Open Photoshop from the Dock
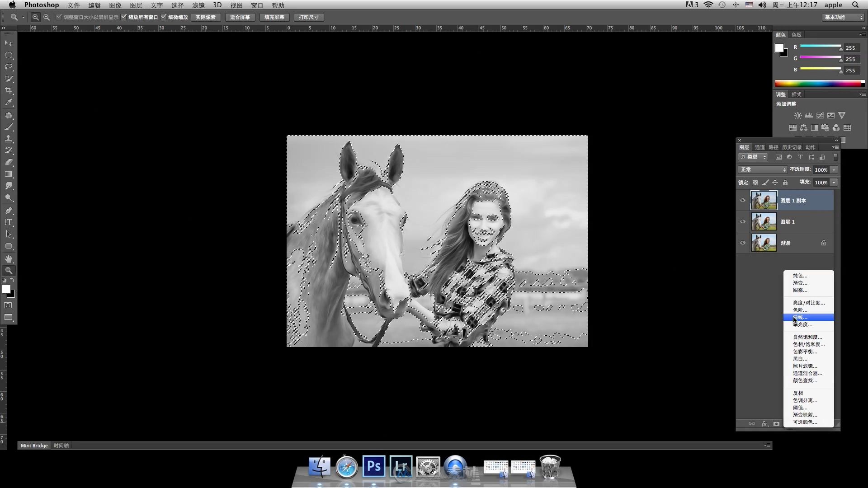Image resolution: width=868 pixels, height=488 pixels. click(374, 466)
